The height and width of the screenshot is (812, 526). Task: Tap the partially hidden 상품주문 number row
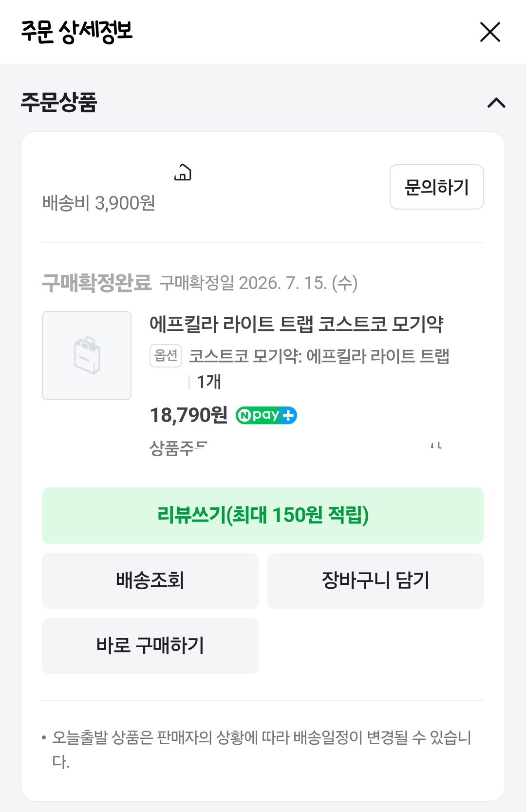[296, 448]
